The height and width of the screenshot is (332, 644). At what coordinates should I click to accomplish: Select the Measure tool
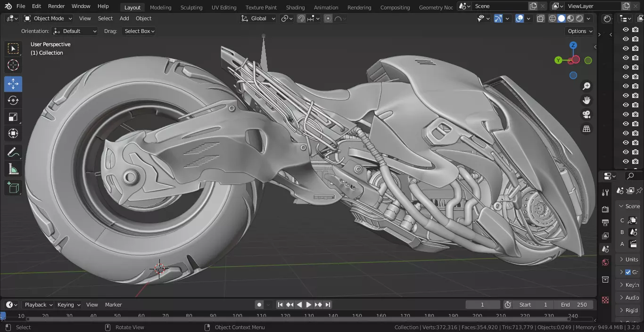click(13, 169)
